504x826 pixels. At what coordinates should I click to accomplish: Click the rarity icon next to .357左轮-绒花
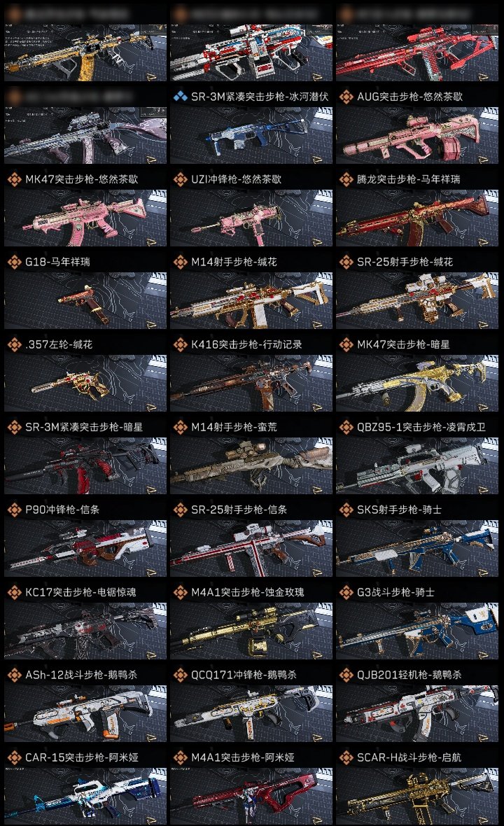(14, 344)
